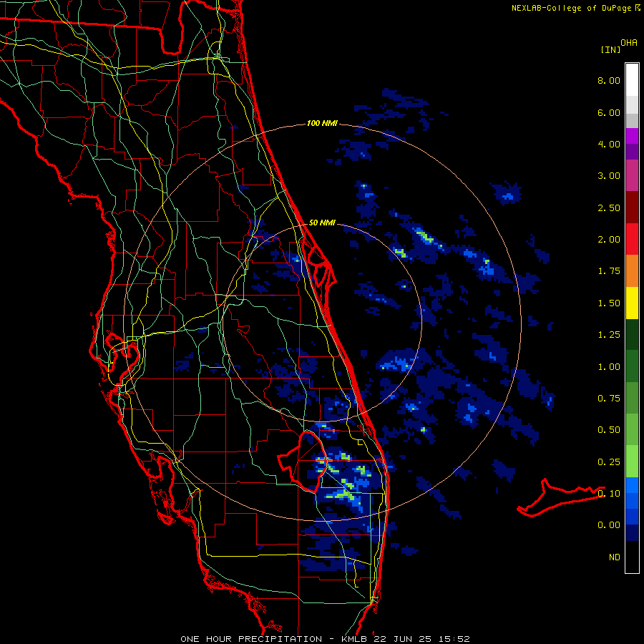Select the yellow swatch in the color scale
This screenshot has width=644, height=644.
[x=632, y=303]
